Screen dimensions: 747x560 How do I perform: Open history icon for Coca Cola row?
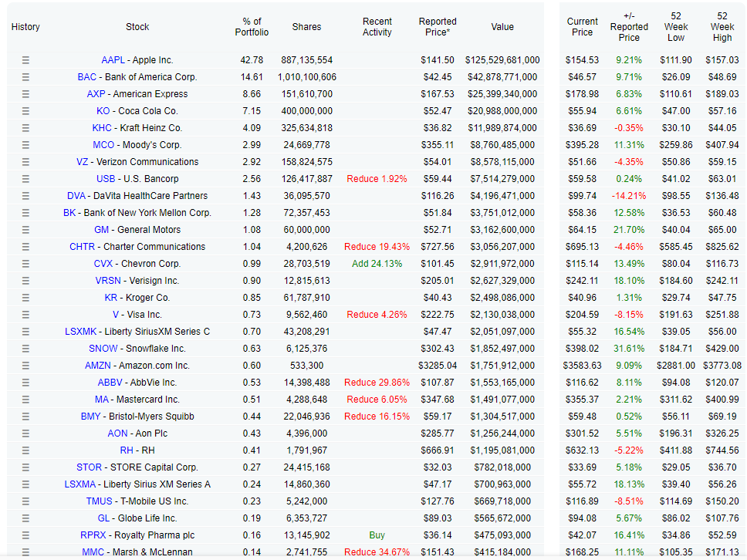(x=25, y=111)
